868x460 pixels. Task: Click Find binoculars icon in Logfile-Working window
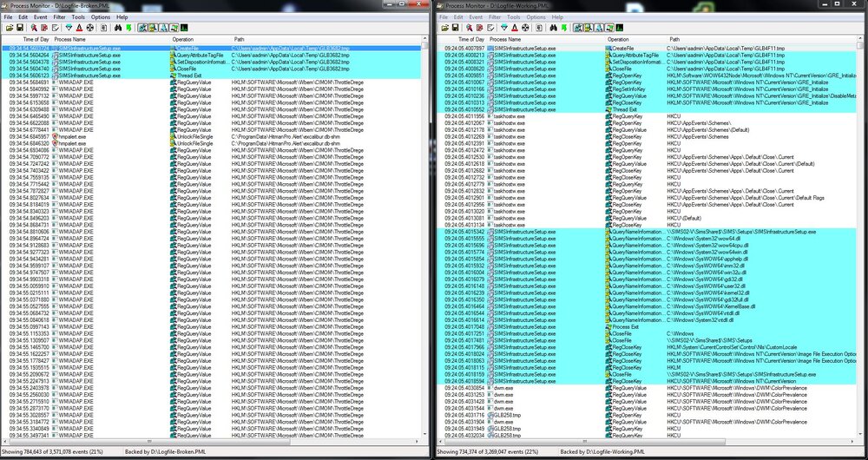click(553, 28)
